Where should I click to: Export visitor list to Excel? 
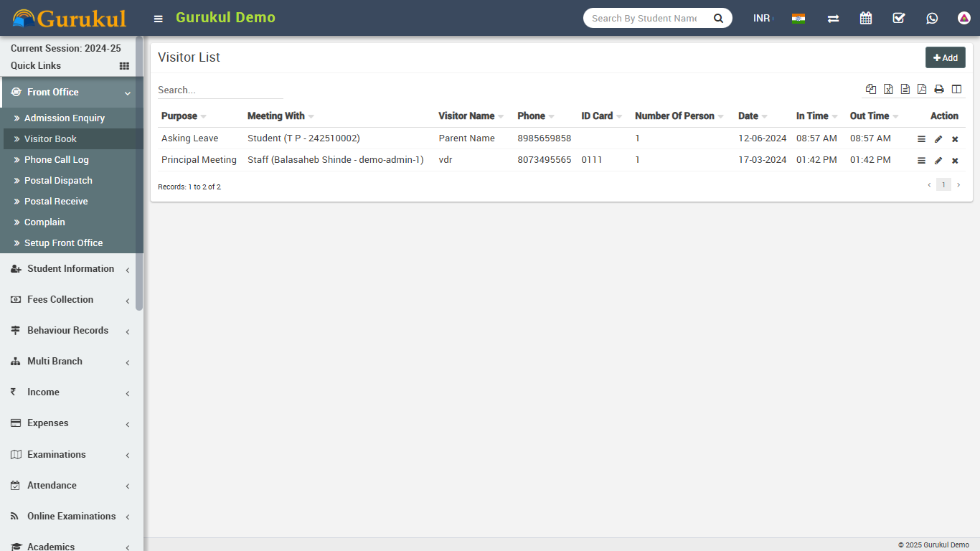(x=888, y=89)
